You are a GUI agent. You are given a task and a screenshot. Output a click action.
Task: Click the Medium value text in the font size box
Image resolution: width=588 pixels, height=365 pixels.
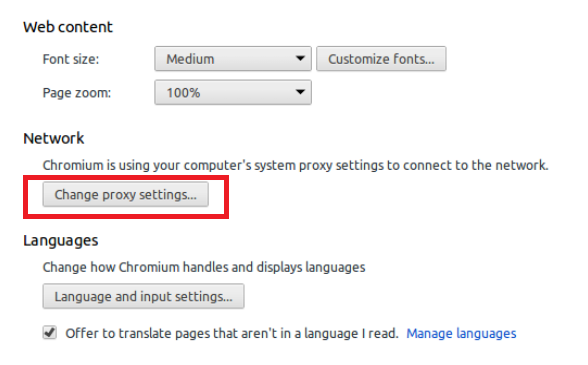190,59
